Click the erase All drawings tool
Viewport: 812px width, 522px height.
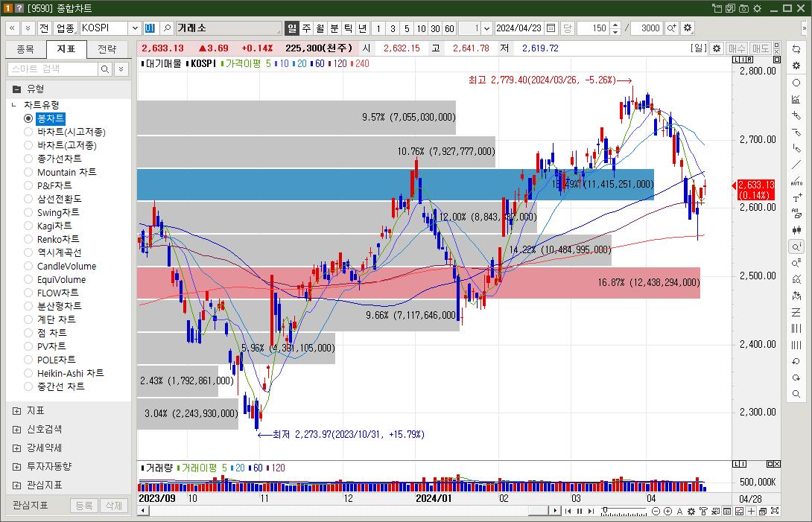(x=796, y=214)
